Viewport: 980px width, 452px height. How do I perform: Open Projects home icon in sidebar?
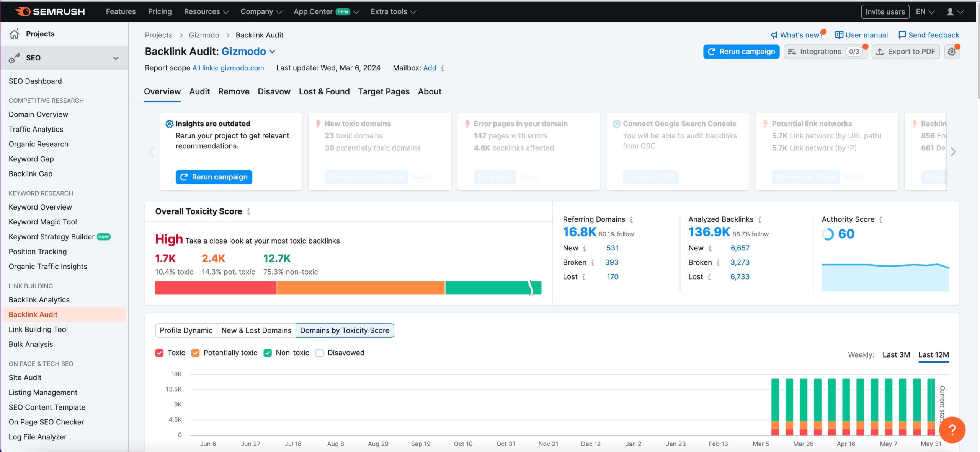pos(14,34)
